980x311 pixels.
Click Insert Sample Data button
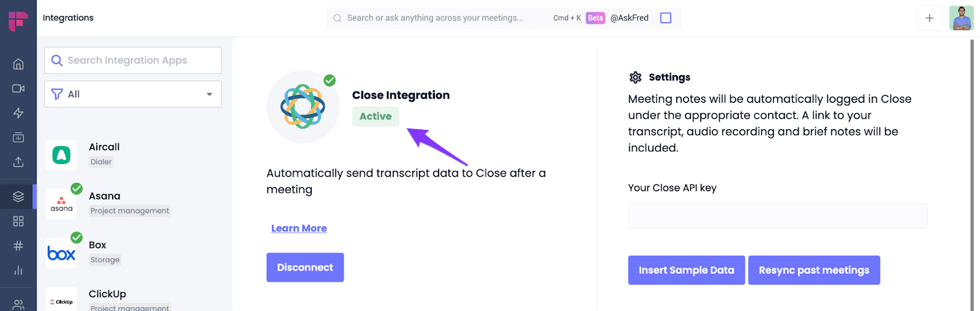tap(687, 270)
